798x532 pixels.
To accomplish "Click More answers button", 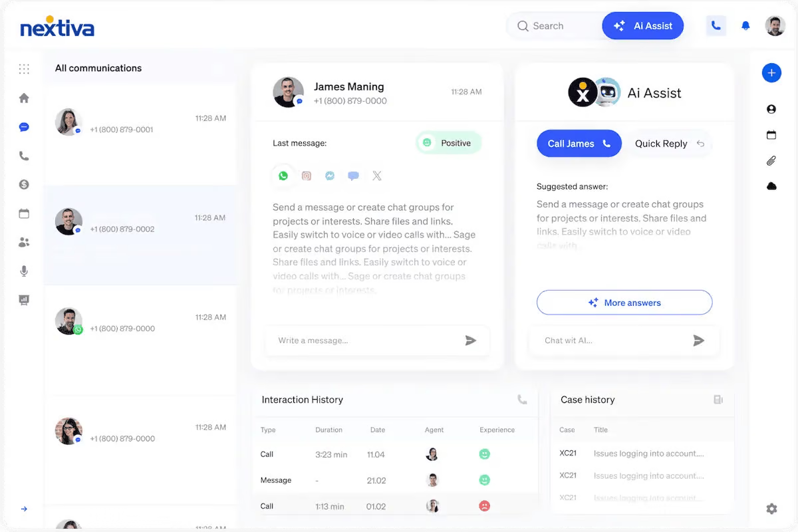I will tap(624, 303).
